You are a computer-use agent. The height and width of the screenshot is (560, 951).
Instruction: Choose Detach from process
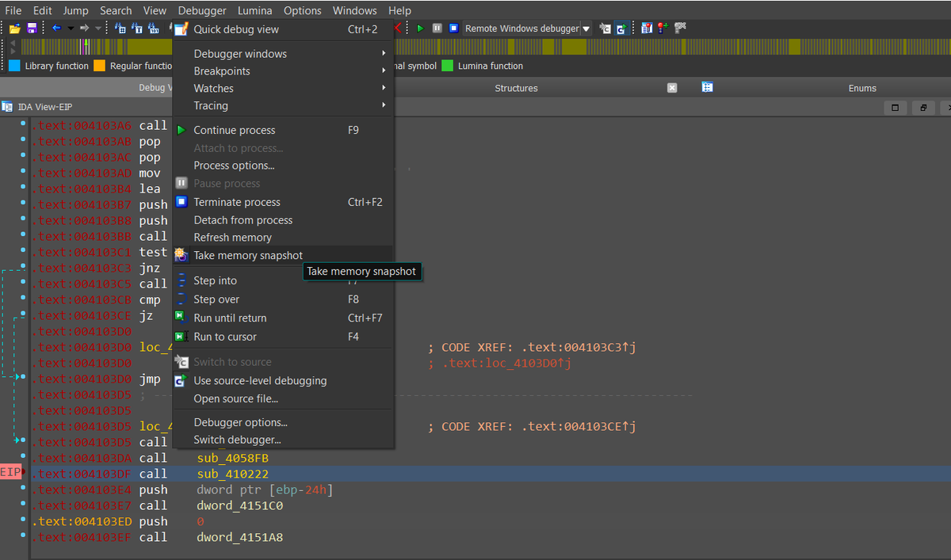(x=283, y=220)
